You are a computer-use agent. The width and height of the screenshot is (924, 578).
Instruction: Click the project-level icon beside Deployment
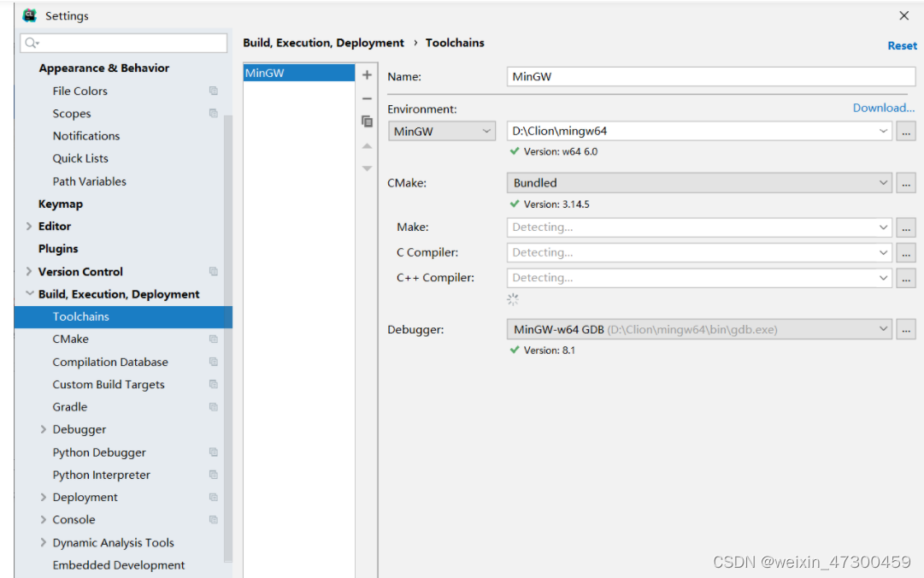tap(214, 498)
